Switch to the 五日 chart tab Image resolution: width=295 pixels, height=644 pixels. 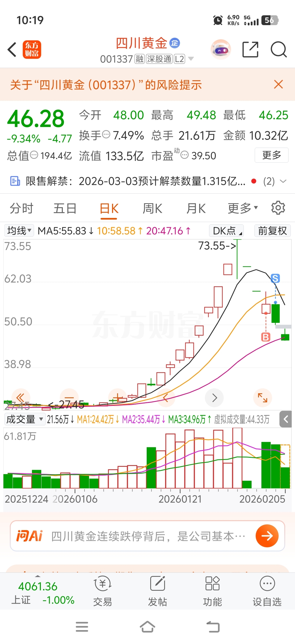click(65, 208)
